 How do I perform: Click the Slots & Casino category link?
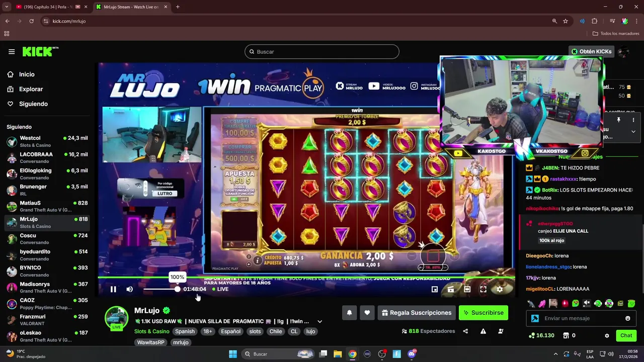(151, 331)
